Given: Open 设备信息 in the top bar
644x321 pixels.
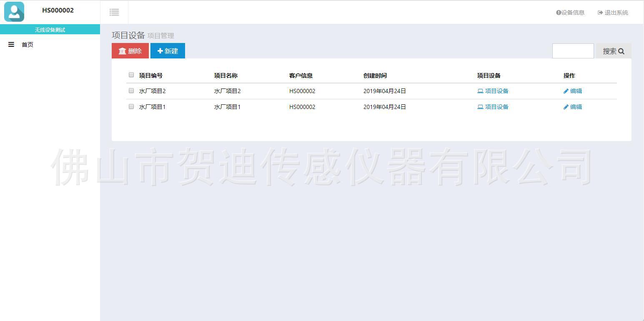Looking at the screenshot, I should tap(570, 13).
